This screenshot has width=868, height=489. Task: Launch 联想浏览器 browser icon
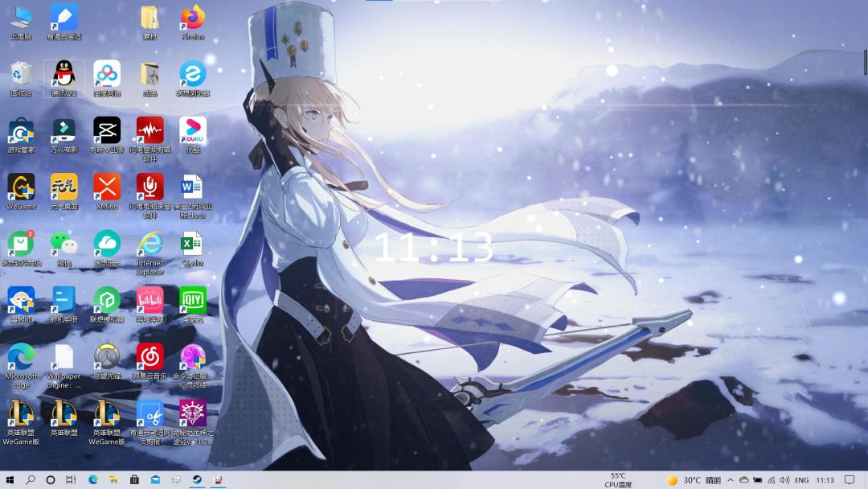tap(193, 79)
